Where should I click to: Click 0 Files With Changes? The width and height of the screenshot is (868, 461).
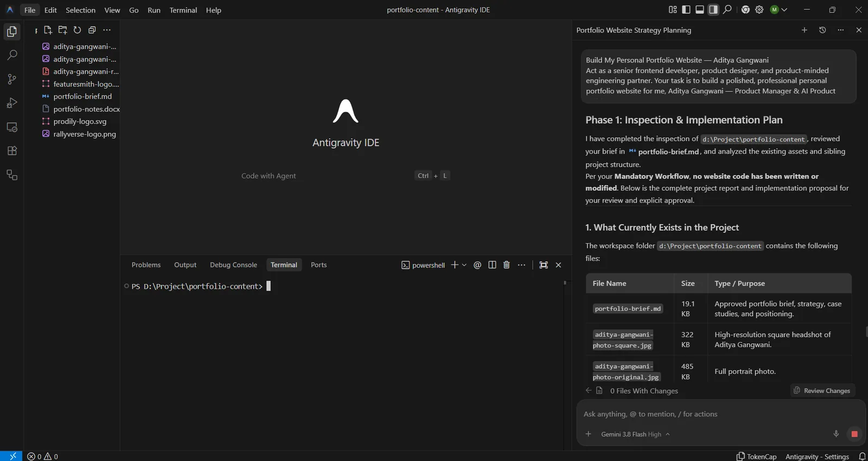pyautogui.click(x=644, y=391)
